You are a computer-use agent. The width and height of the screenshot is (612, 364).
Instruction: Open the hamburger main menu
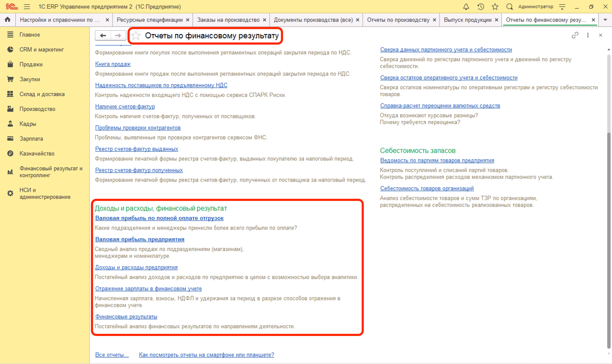27,7
